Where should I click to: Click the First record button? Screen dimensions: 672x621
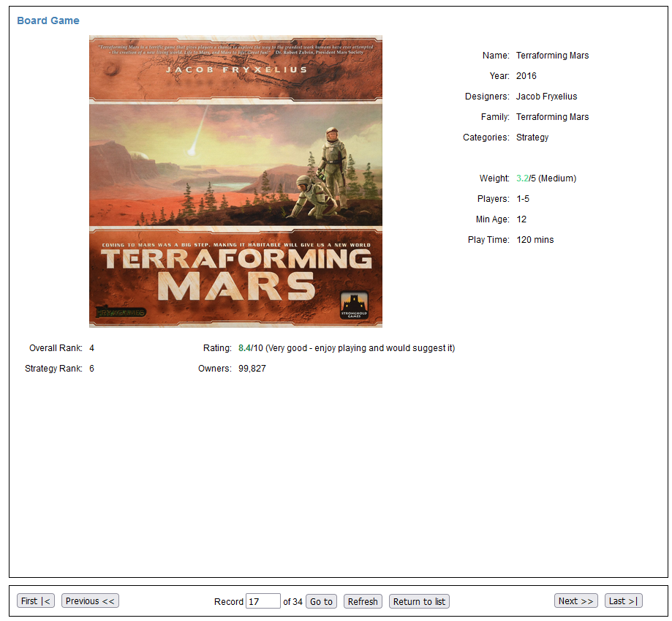point(36,601)
